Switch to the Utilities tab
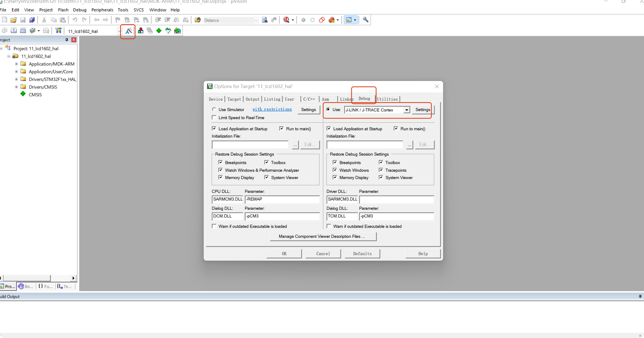This screenshot has height=338, width=644. click(x=387, y=99)
